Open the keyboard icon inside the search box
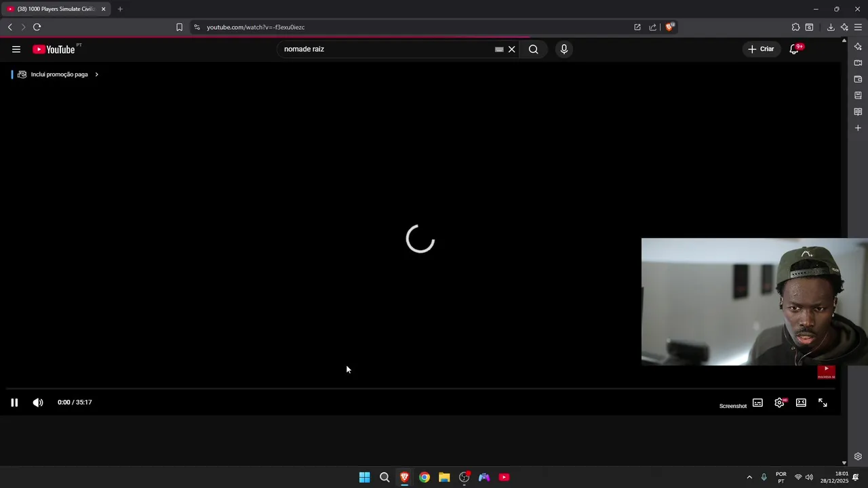868x488 pixels. (499, 49)
